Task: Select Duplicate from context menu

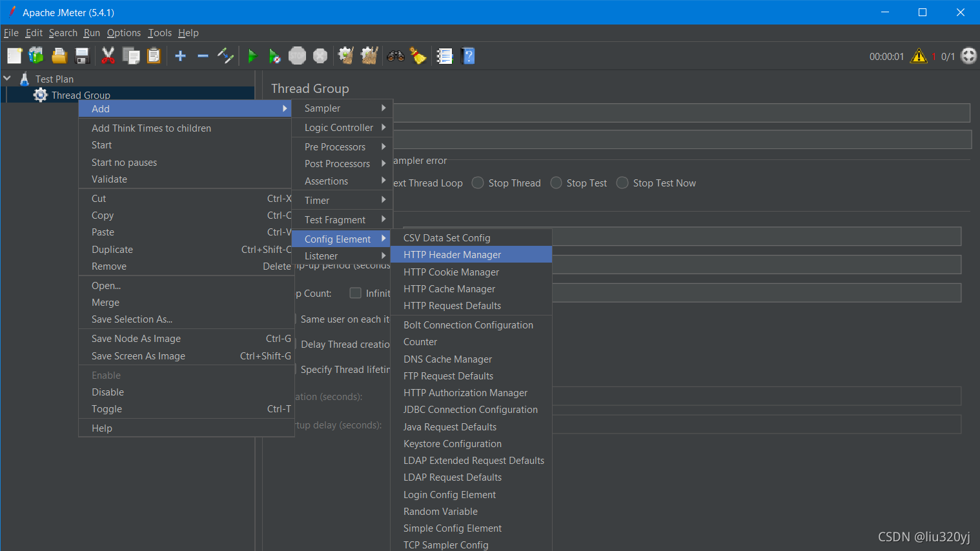Action: tap(186, 249)
